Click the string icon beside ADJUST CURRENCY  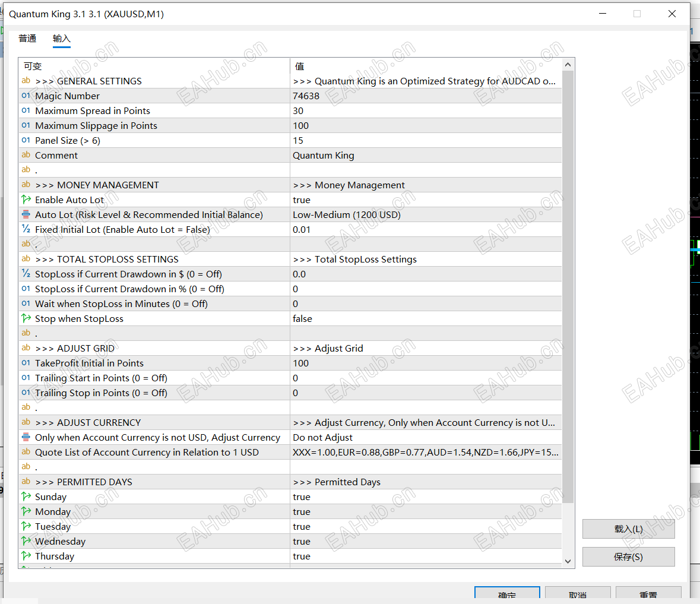tap(26, 422)
